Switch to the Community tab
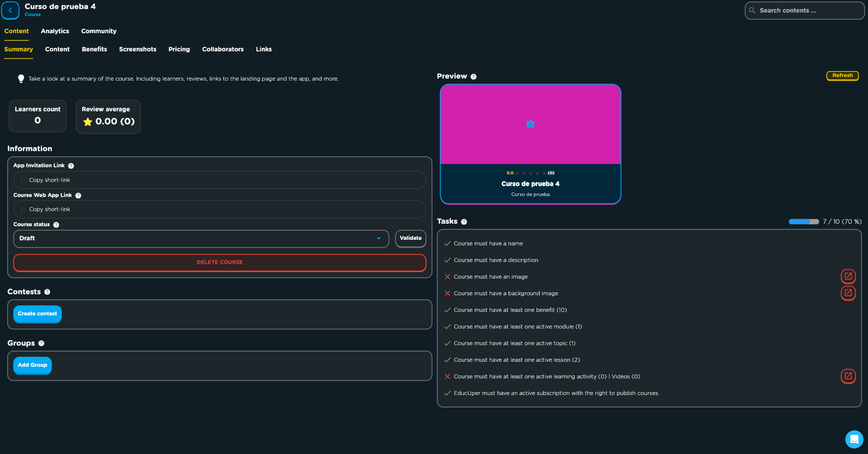868x454 pixels. pos(99,31)
